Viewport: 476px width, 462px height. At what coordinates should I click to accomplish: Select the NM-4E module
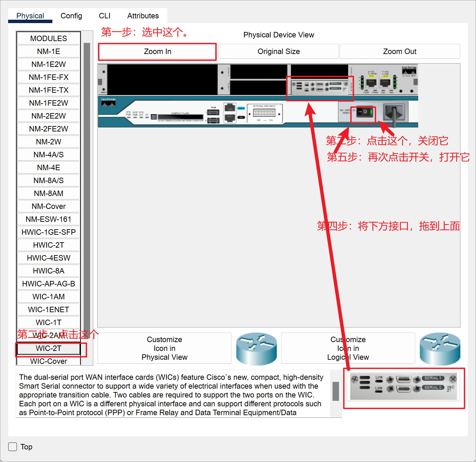49,167
